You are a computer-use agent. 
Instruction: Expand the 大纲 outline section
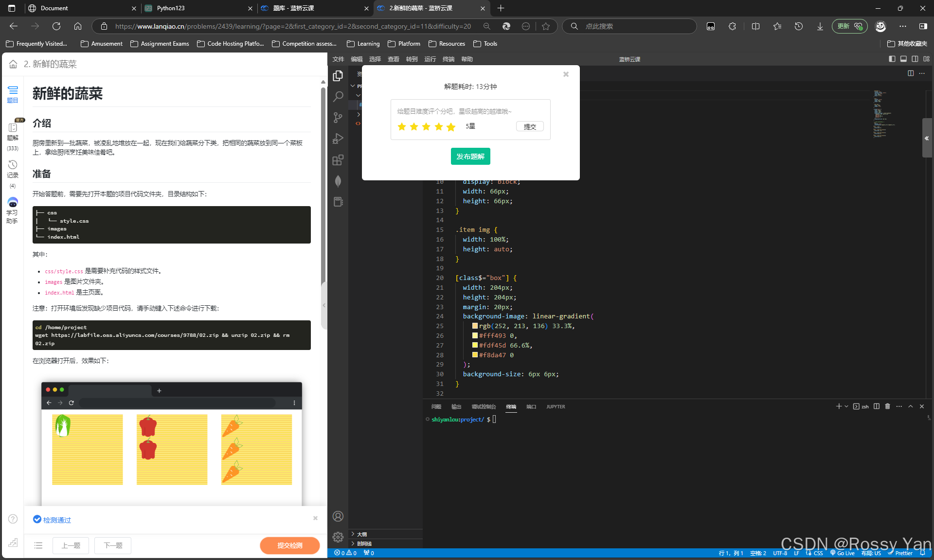pos(362,534)
